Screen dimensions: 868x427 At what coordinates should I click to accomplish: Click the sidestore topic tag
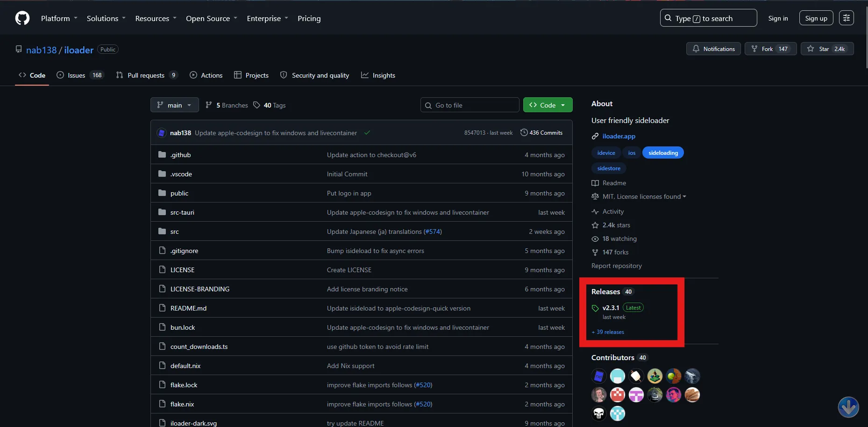609,168
